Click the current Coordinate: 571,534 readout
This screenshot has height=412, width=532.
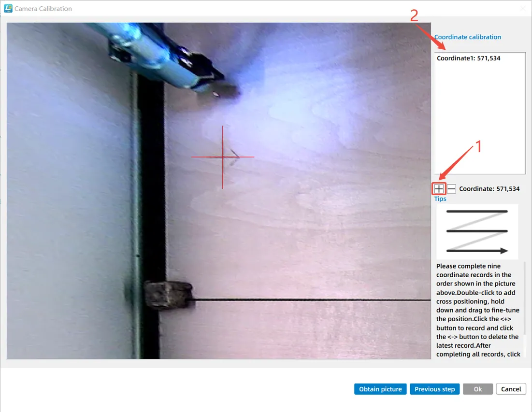click(489, 189)
